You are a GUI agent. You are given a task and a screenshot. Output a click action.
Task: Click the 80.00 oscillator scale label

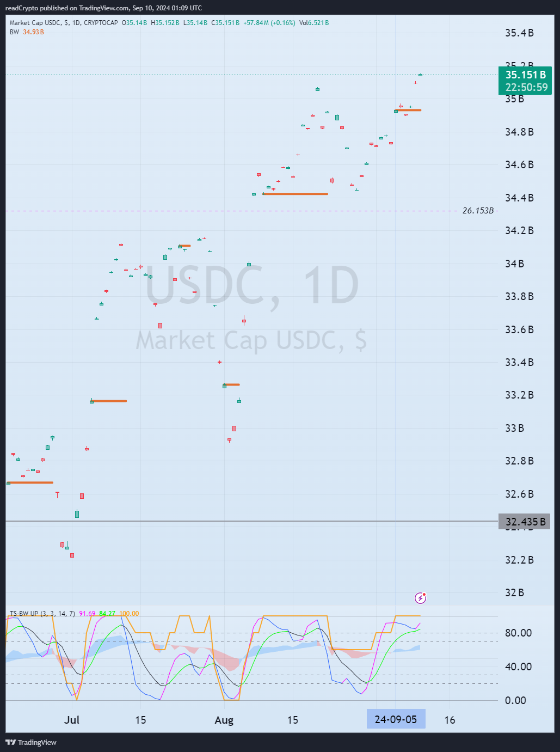point(518,633)
